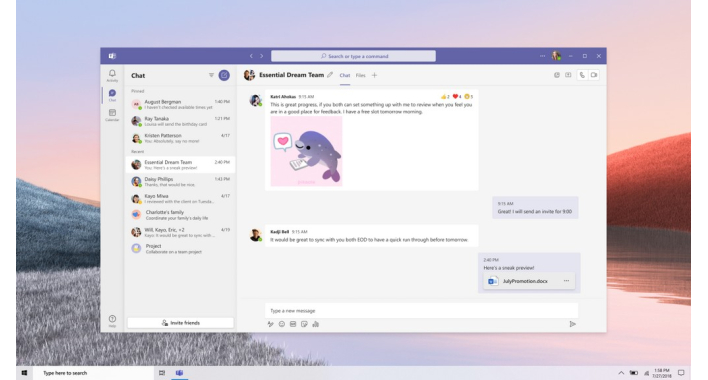Image resolution: width=708 pixels, height=380 pixels.
Task: Click the Teams logo in title bar
Action: 112,56
